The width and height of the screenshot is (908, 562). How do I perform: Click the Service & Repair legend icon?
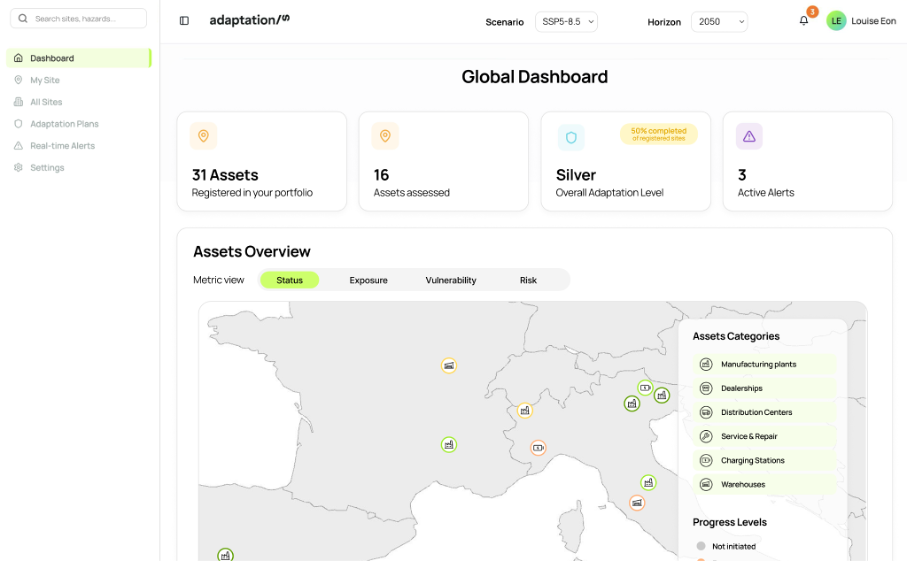[x=706, y=437]
